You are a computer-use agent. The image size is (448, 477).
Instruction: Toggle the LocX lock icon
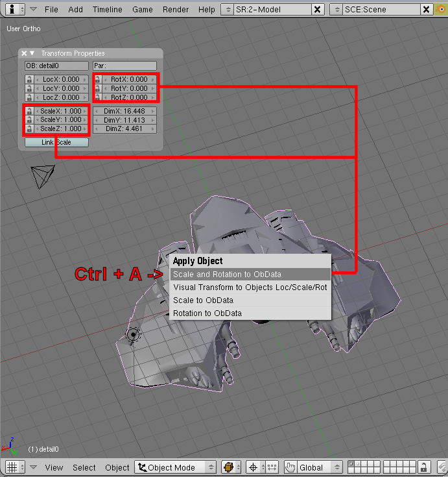(29, 79)
